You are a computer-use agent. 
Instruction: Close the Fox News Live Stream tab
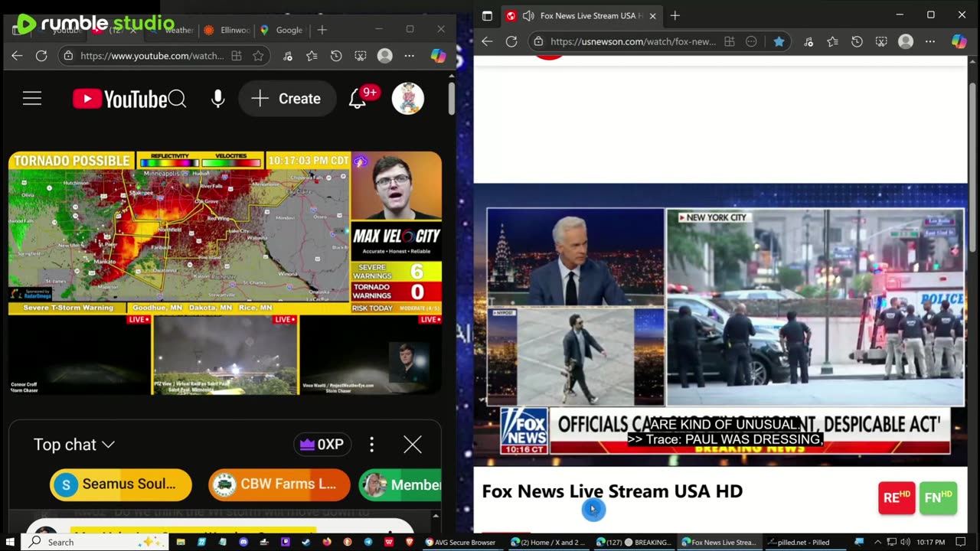click(652, 15)
